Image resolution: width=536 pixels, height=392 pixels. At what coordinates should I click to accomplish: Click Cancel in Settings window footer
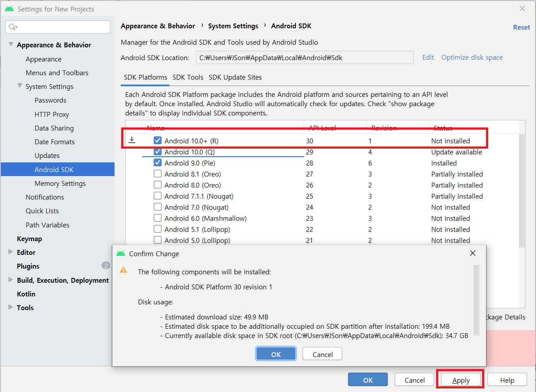414,380
